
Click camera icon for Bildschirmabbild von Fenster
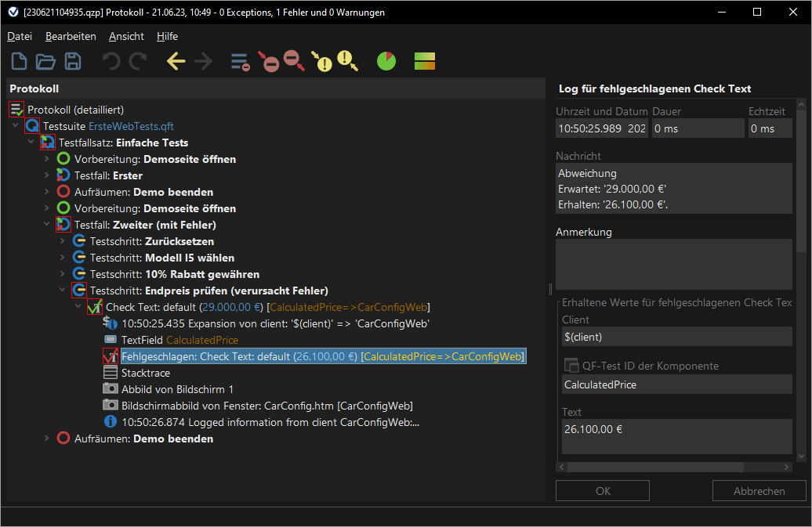(111, 405)
